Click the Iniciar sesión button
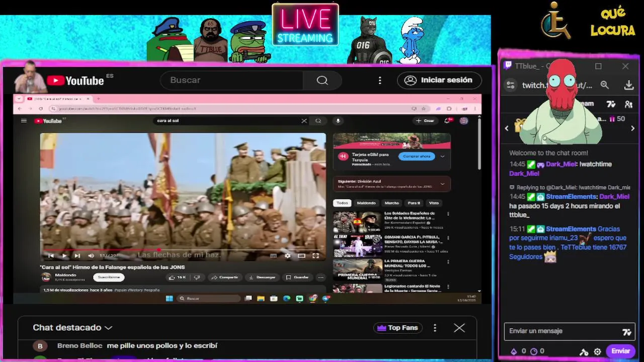Image resolution: width=644 pixels, height=362 pixels. (439, 80)
